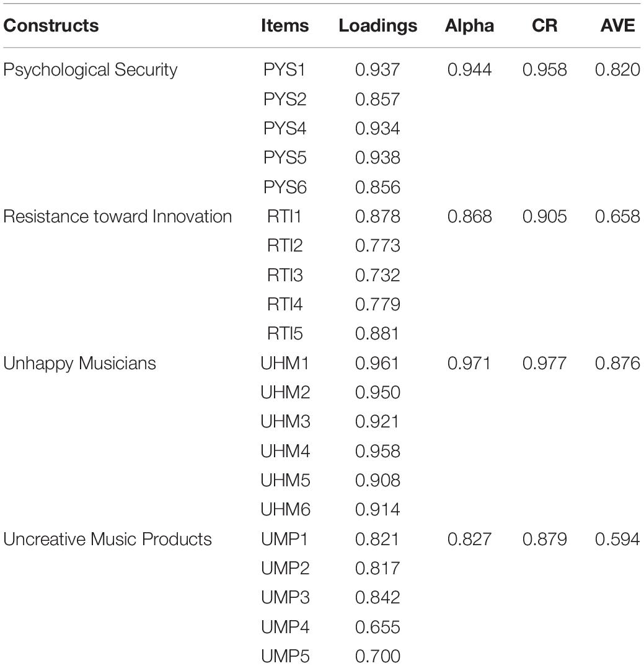Click the Psychological Security construct label

90,70
